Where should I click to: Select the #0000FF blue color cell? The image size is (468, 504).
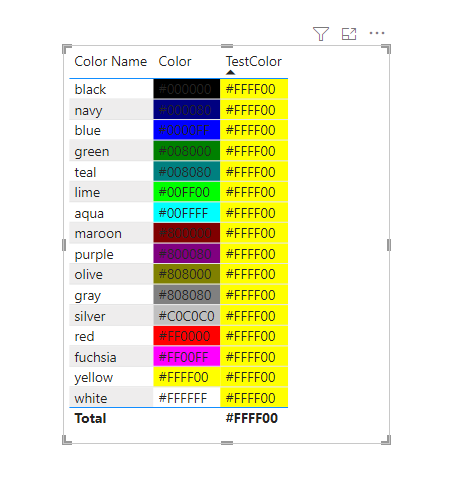click(187, 130)
